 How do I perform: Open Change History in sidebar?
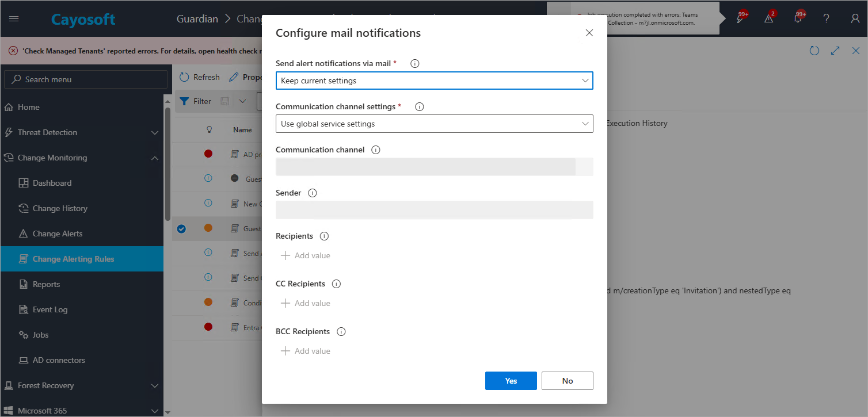60,209
